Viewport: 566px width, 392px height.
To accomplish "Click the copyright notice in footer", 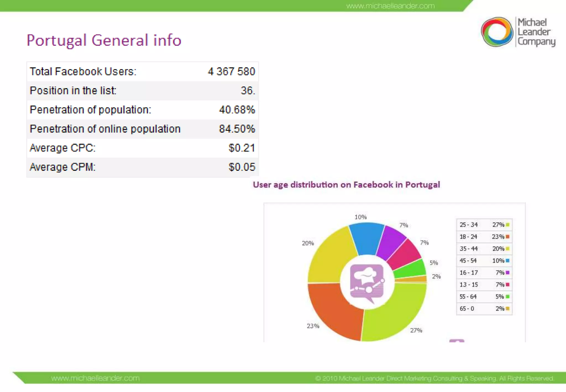I will pos(434,378).
